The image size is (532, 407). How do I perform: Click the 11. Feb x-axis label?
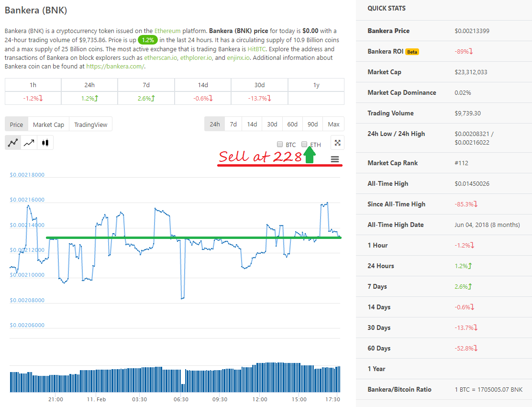pos(96,399)
